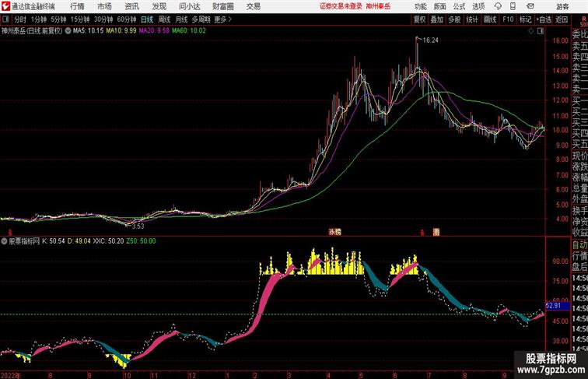Click the Z50: 50.00 indicator value
The image size is (588, 379).
(141, 241)
